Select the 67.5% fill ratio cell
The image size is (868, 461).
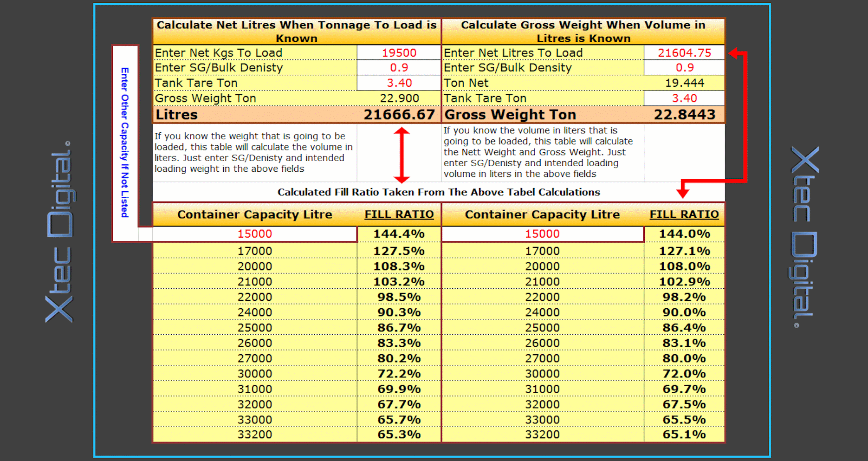tap(685, 404)
